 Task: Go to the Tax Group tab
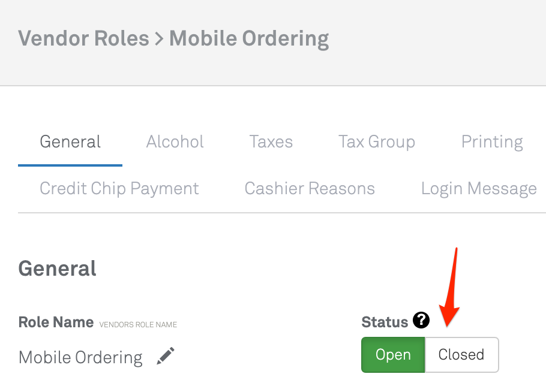pyautogui.click(x=377, y=142)
